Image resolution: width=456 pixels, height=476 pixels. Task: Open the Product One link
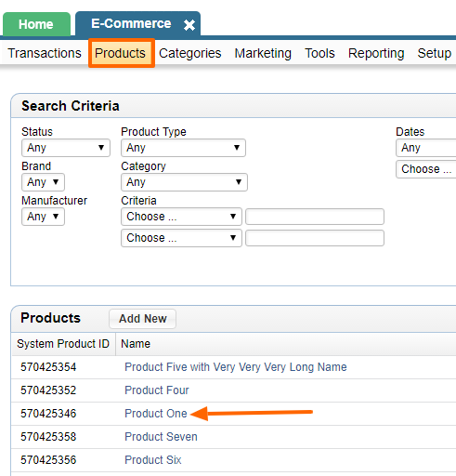(x=156, y=414)
